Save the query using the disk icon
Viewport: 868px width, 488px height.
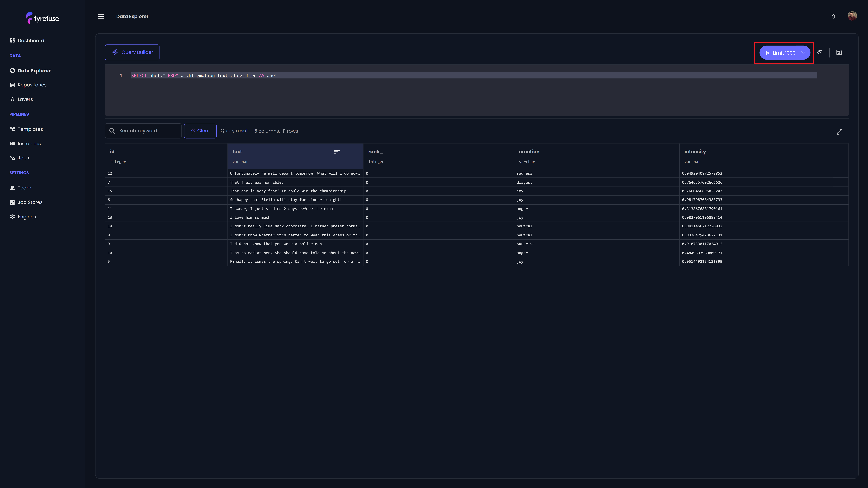pyautogui.click(x=839, y=53)
